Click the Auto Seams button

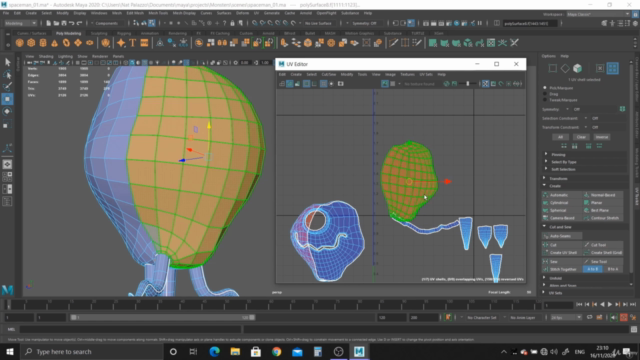coord(562,236)
